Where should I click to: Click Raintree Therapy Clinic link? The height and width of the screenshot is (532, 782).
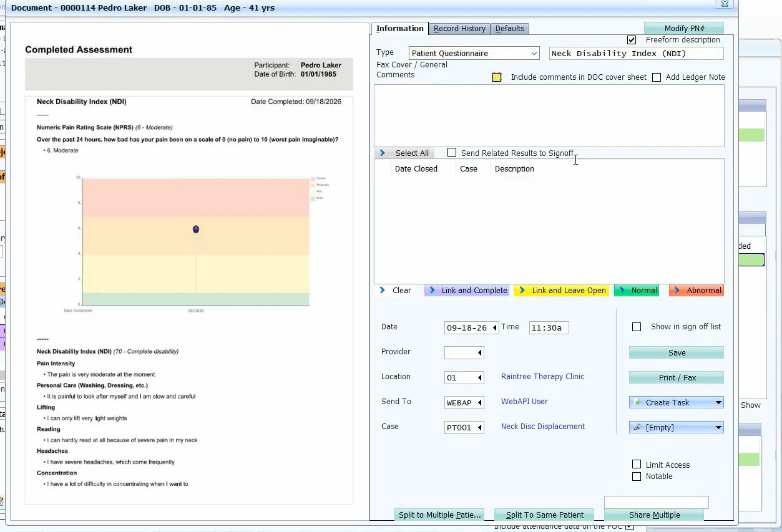pyautogui.click(x=542, y=377)
